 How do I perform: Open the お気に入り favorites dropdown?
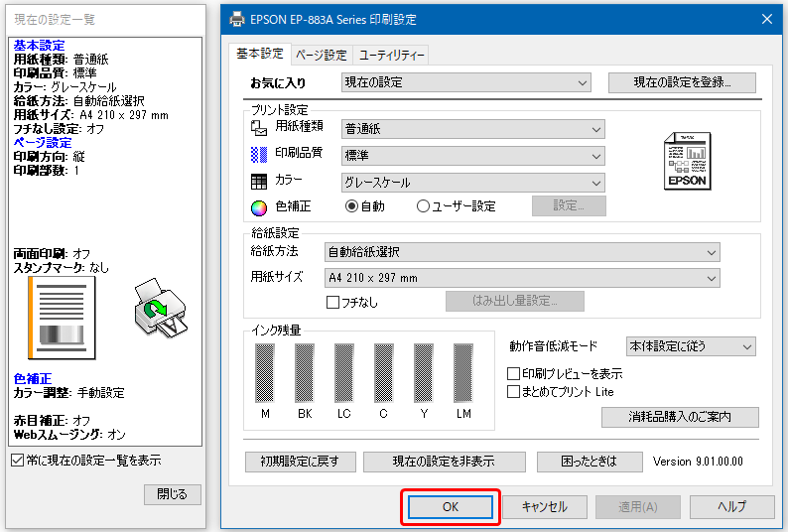[x=465, y=82]
